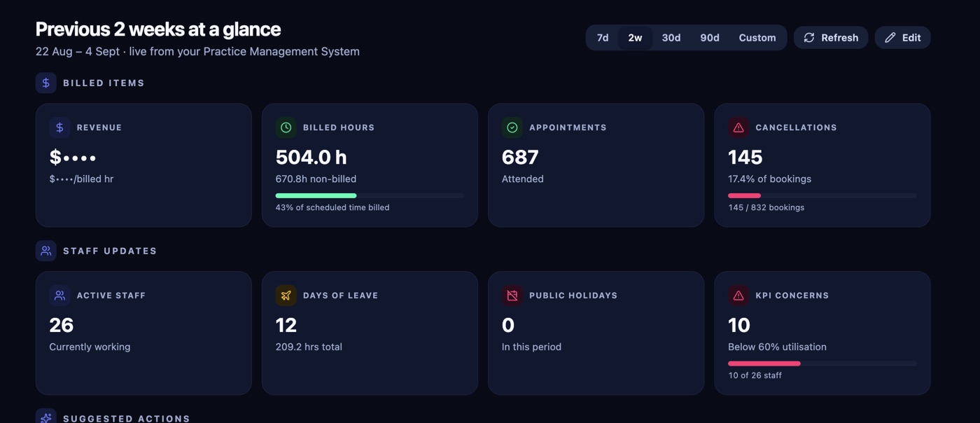
Task: Click the masked revenue amount
Action: coord(73,157)
